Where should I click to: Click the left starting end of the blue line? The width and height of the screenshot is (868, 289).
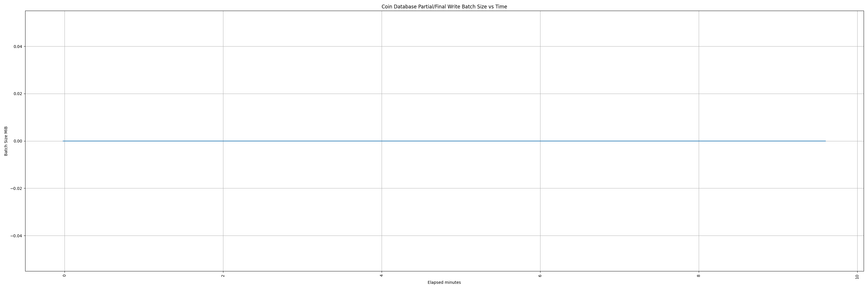tap(63, 141)
